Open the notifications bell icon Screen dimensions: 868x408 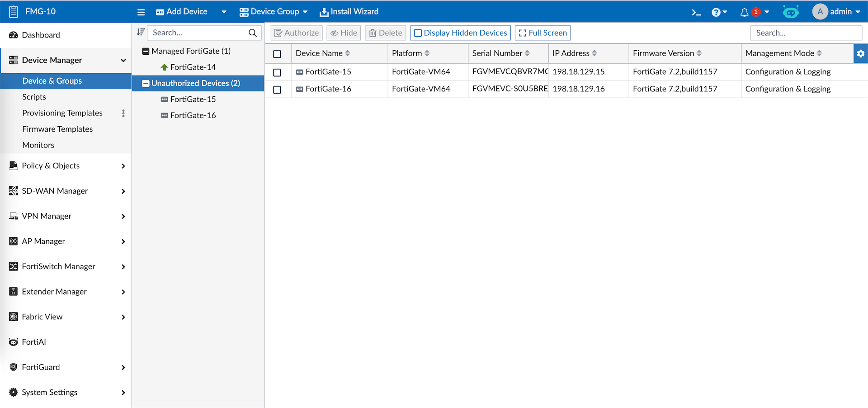(x=744, y=12)
